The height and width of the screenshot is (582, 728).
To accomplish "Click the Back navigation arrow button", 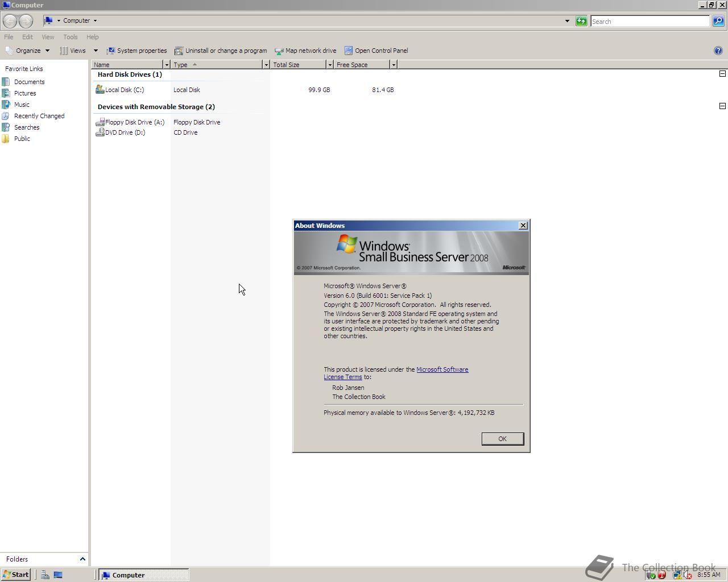I will 10,21.
